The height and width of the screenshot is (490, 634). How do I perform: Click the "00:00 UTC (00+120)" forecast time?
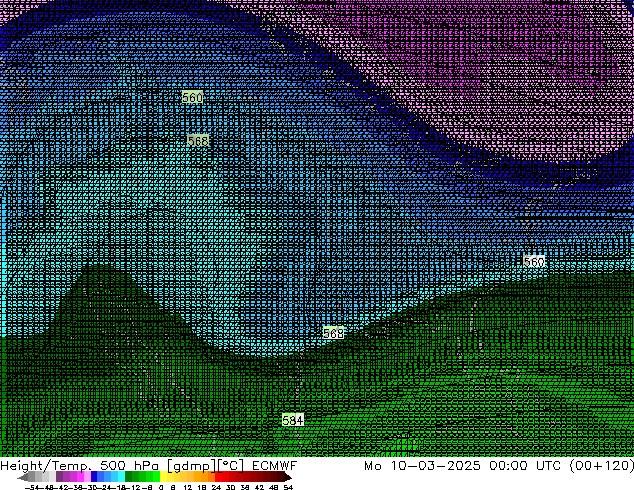pyautogui.click(x=562, y=465)
